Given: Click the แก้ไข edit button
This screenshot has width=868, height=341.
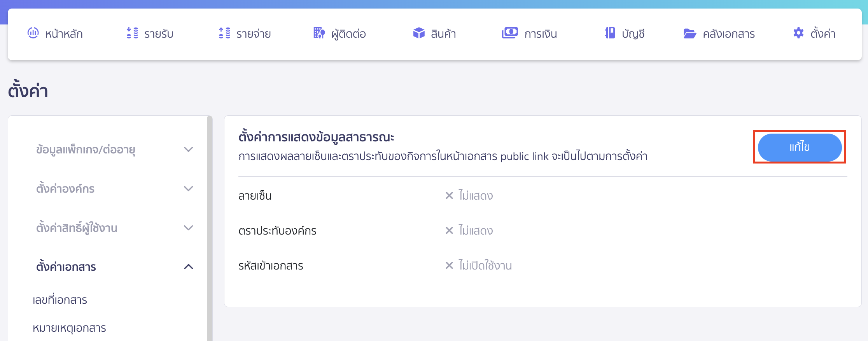Looking at the screenshot, I should tap(799, 148).
